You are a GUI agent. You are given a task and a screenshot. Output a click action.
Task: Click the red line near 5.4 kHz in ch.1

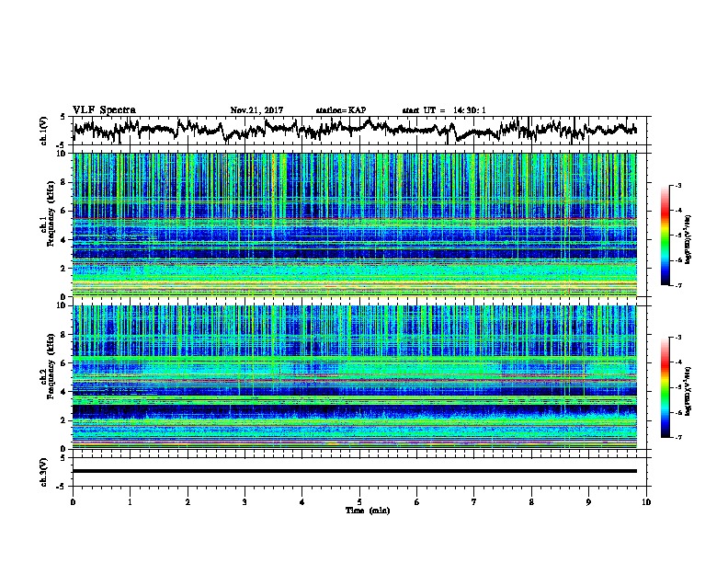click(x=355, y=219)
